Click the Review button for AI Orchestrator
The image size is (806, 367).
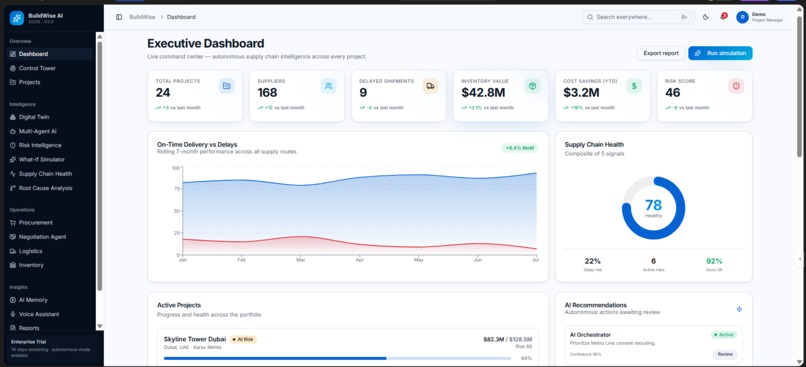725,354
